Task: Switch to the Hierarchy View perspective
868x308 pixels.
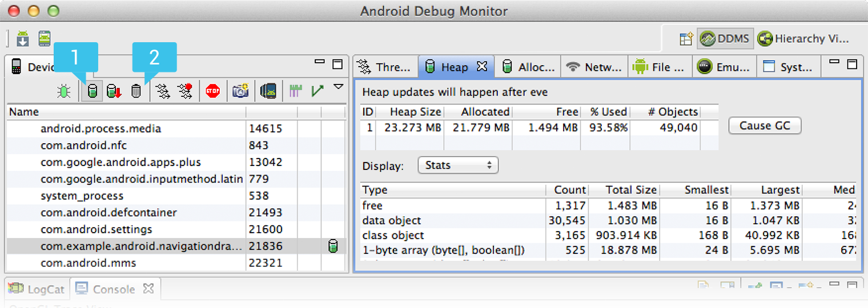Action: pos(803,39)
